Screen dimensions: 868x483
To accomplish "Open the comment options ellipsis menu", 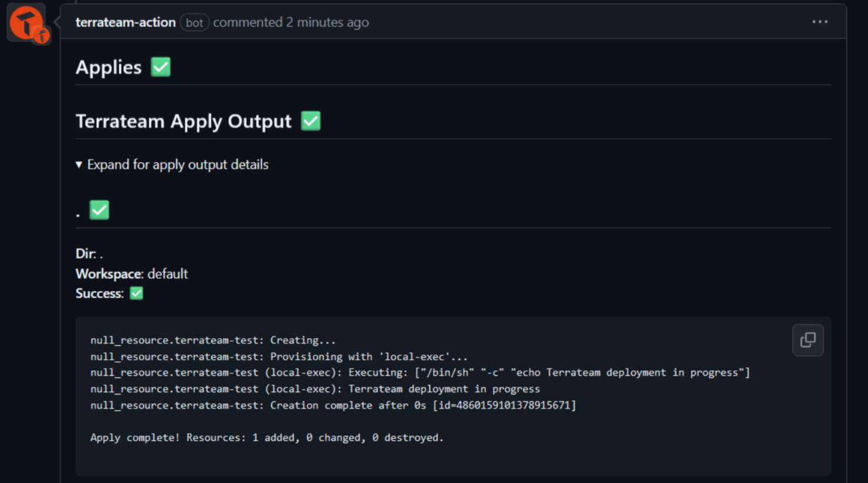I will (820, 22).
